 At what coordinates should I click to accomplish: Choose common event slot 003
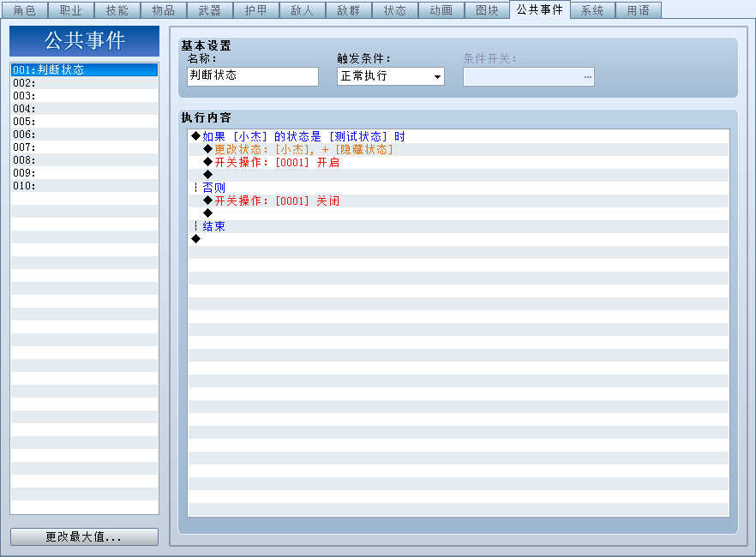coord(84,96)
